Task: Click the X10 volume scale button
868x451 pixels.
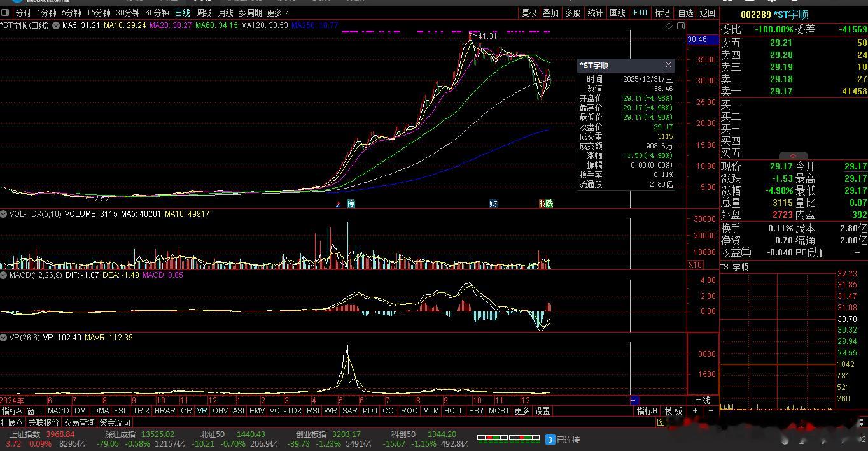Action: click(x=696, y=264)
